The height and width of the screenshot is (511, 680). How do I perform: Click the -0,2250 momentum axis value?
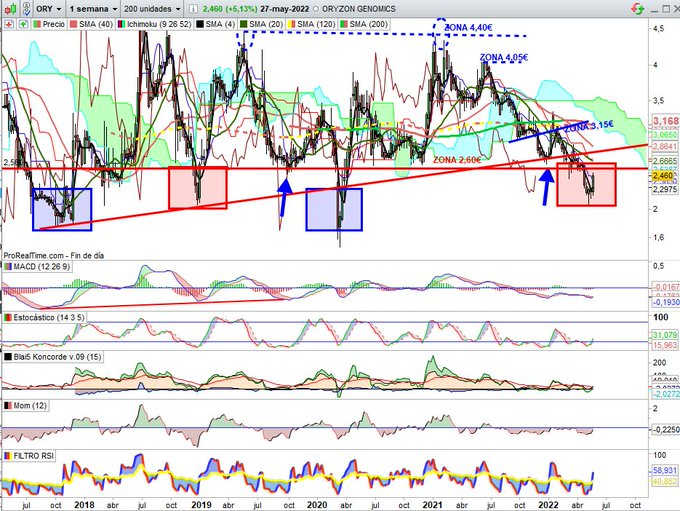click(666, 429)
